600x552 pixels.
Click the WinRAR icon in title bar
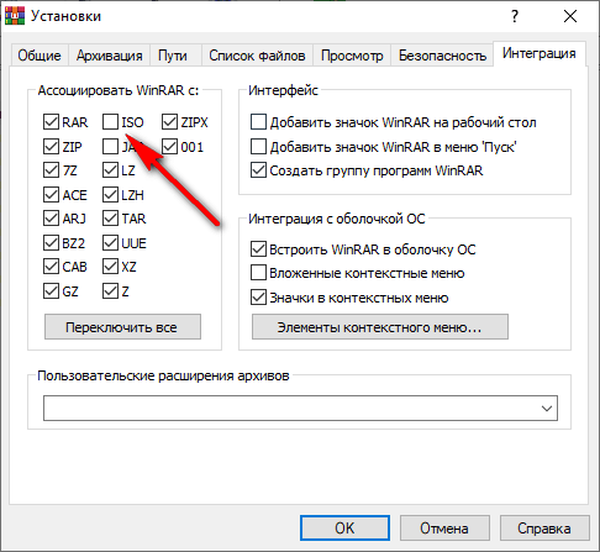click(x=15, y=16)
